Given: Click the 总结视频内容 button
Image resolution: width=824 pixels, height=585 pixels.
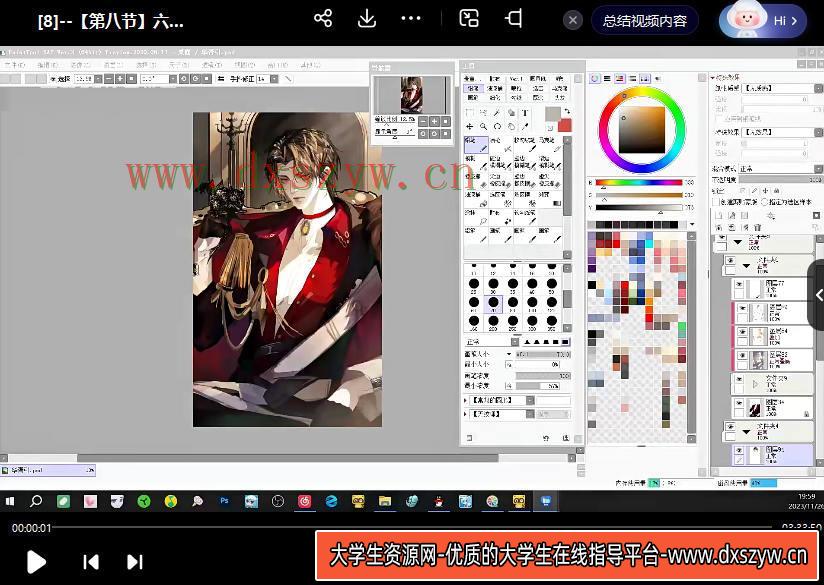Looking at the screenshot, I should pyautogui.click(x=644, y=21).
